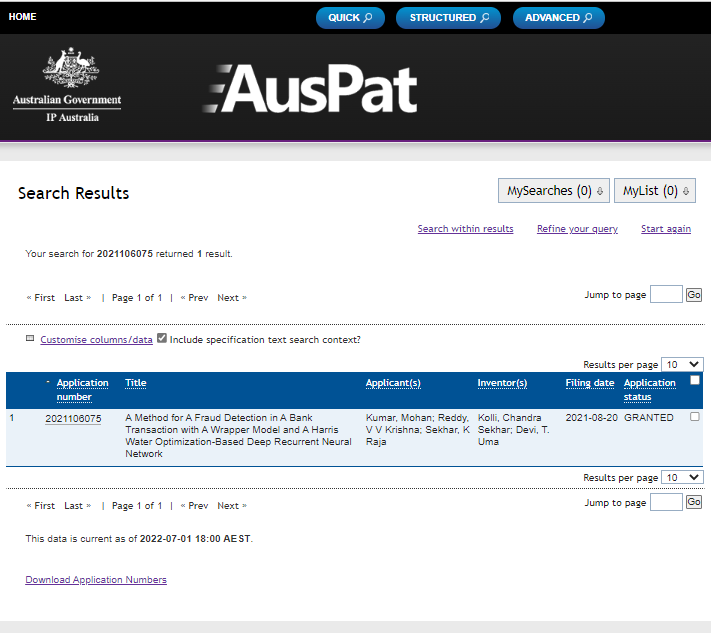
Task: Expand the MyList (0) dropdown
Action: click(655, 190)
